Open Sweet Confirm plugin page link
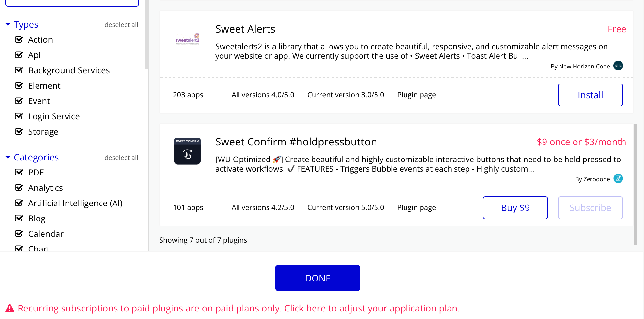This screenshot has width=644, height=319. tap(416, 208)
